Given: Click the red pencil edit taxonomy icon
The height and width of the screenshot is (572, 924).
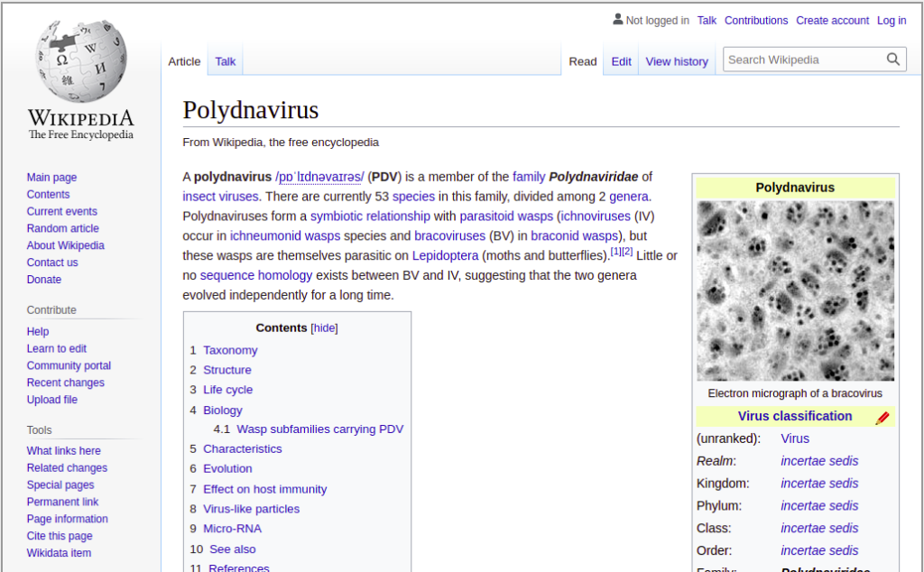Looking at the screenshot, I should 882,418.
